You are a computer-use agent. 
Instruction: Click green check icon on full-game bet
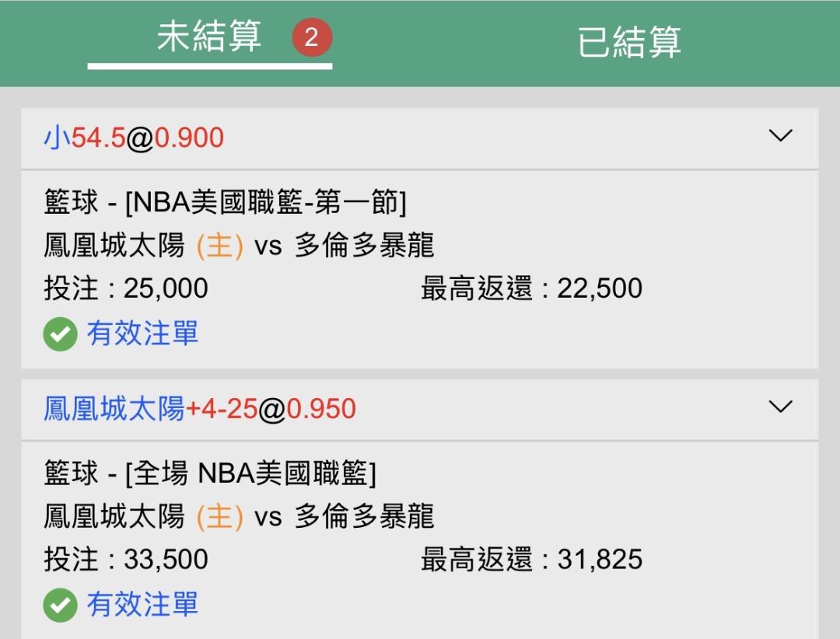60,606
